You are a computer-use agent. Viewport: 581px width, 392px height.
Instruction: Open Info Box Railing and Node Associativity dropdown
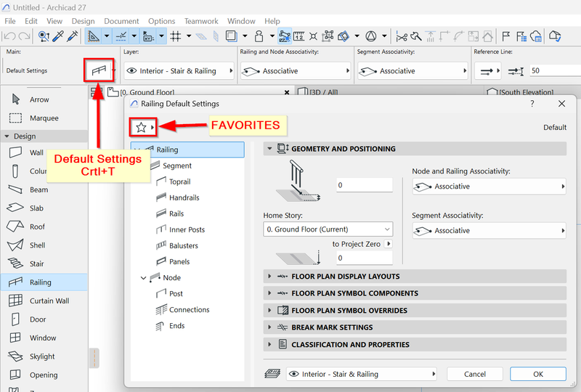tap(296, 70)
